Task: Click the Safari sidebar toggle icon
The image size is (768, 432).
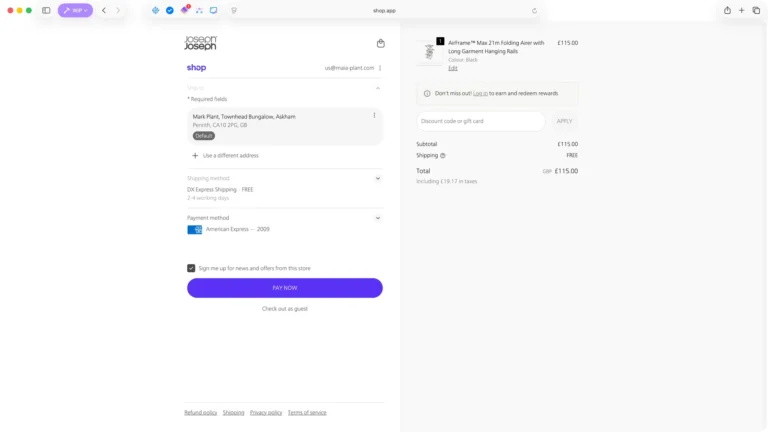Action: 46,10
